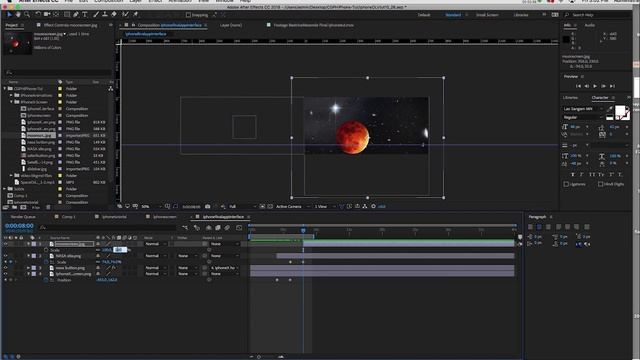This screenshot has width=640, height=360.
Task: Switch to the Libraries panel tab
Action: 570,98
